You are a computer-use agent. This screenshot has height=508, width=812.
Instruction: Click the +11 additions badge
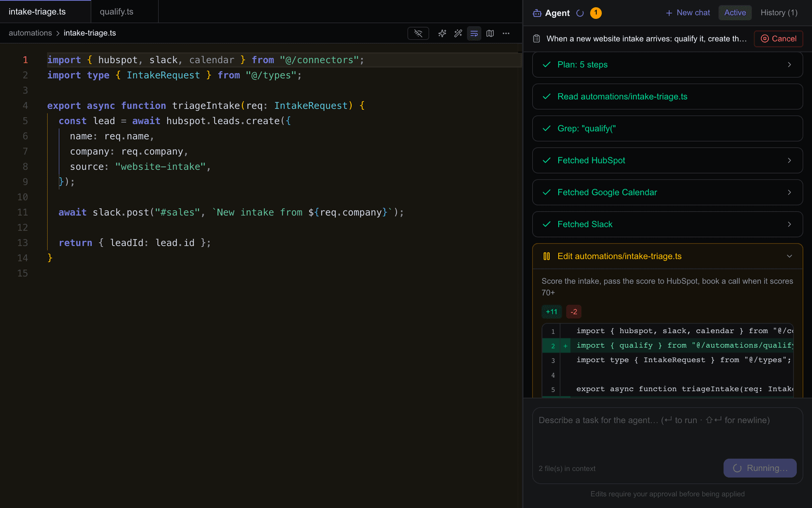[x=552, y=312]
